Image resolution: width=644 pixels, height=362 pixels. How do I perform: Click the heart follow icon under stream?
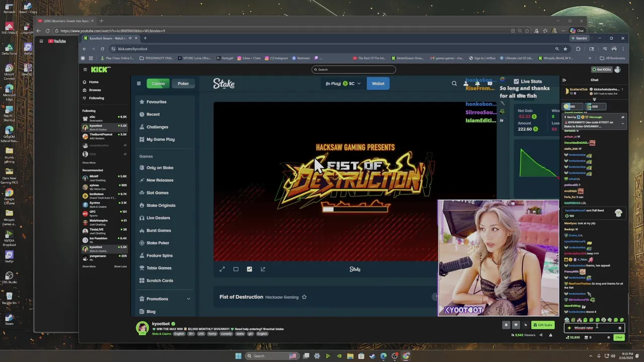click(516, 325)
